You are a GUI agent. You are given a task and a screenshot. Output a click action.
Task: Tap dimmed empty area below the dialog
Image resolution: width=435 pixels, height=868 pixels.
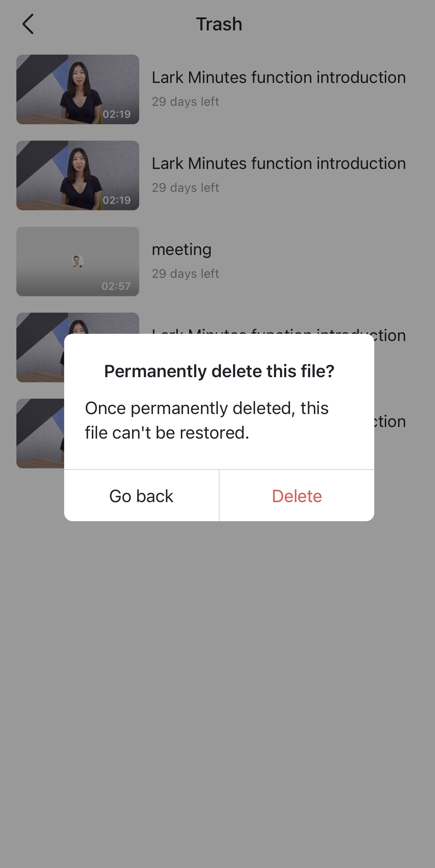point(217,683)
